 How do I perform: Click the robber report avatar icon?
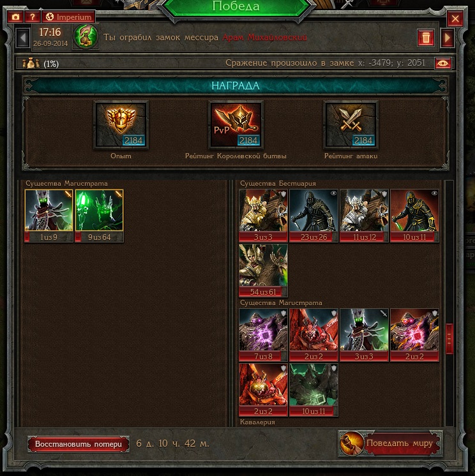pyautogui.click(x=86, y=37)
